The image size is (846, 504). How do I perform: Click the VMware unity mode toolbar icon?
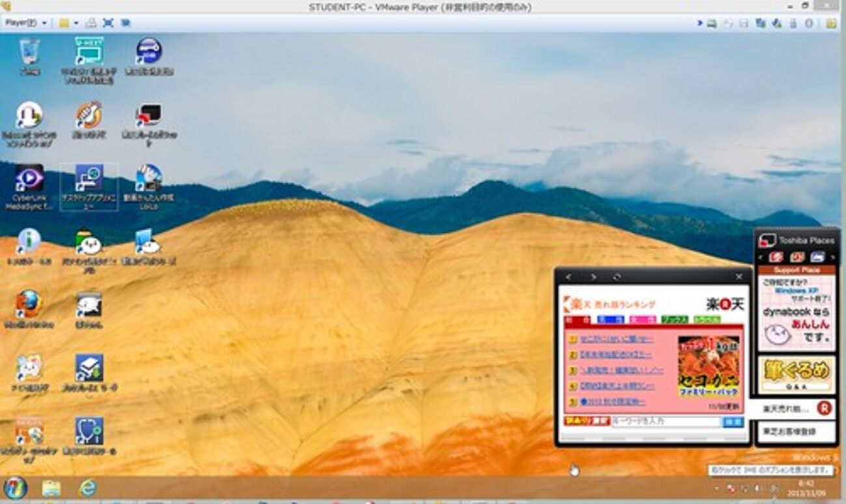click(126, 23)
